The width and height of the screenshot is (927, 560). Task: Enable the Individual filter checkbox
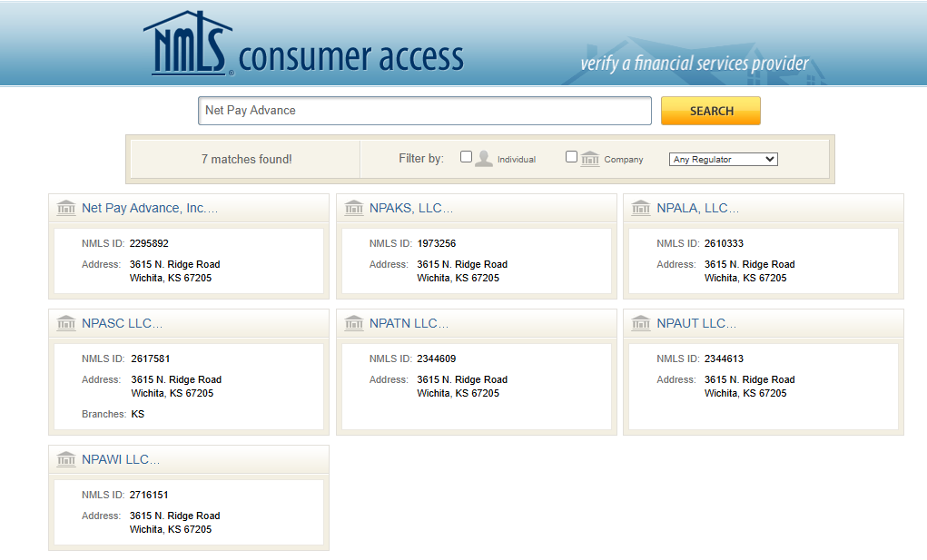click(x=466, y=157)
